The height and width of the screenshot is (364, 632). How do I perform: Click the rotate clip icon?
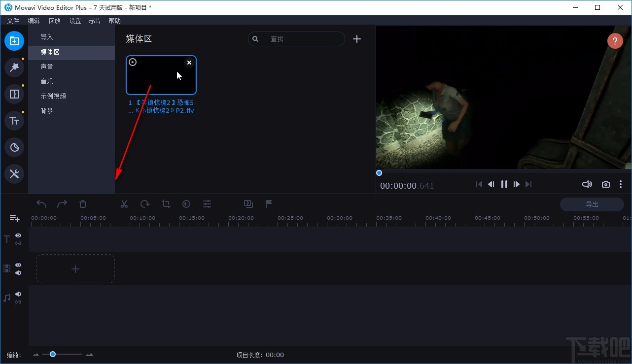(x=145, y=204)
